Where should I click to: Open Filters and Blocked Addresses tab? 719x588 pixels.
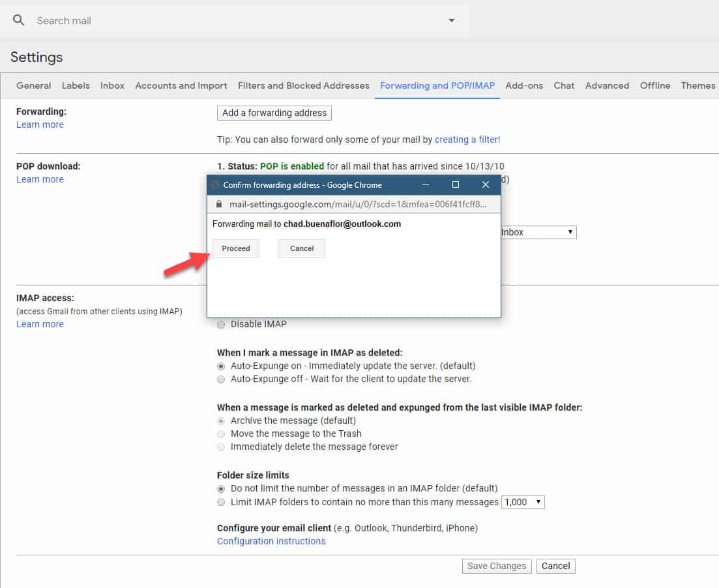304,85
